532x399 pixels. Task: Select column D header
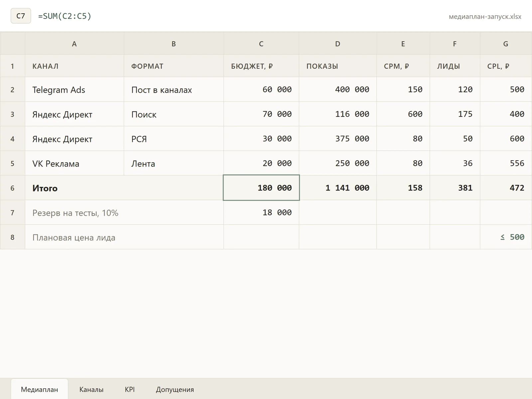[337, 44]
